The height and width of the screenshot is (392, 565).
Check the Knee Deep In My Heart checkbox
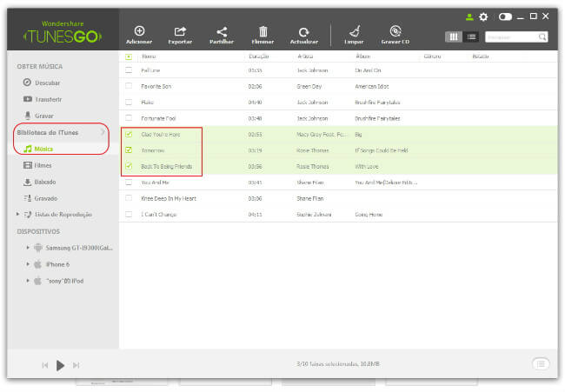(x=129, y=198)
